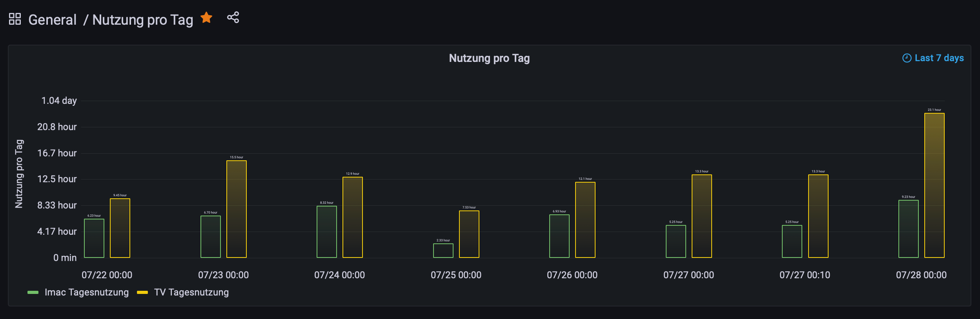Toggle Imac Tagesnutzung series in the legend
This screenshot has width=980, height=319.
click(86, 292)
